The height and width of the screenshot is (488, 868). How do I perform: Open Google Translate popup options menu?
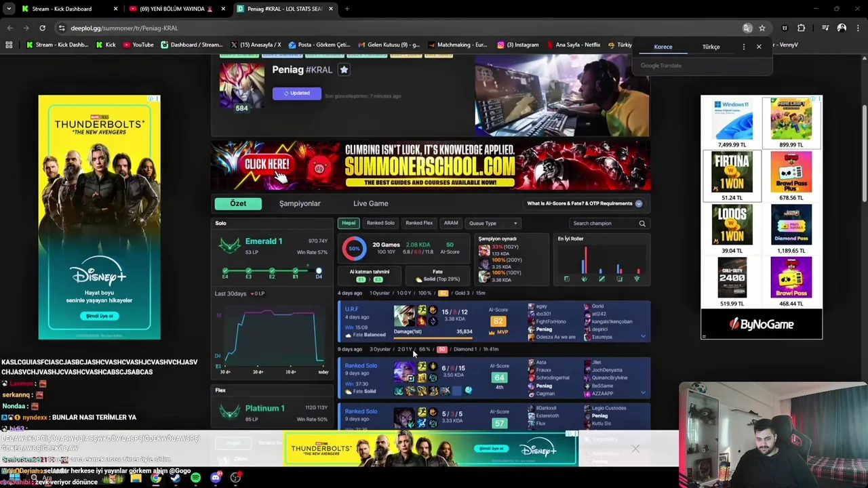744,47
